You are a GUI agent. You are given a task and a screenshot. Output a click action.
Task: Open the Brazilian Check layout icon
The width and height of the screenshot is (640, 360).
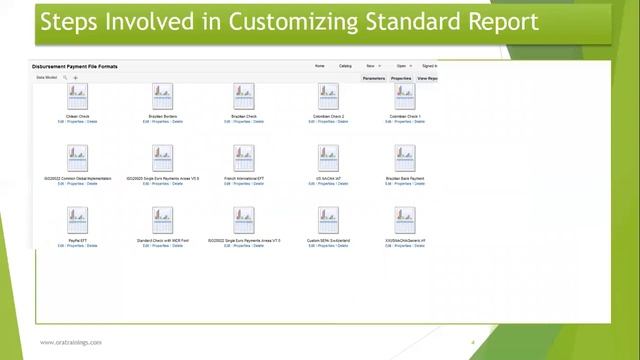pos(244,96)
